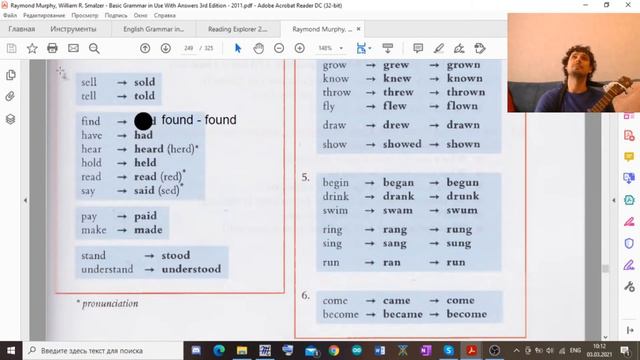The height and width of the screenshot is (360, 640).
Task: Collapse the right tools pane arrow
Action: pyautogui.click(x=614, y=200)
